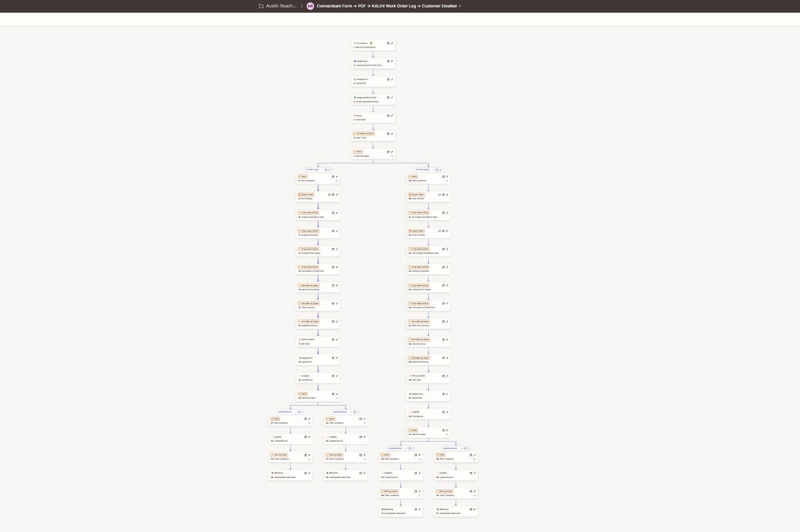Select step 49 Update Record text
Screen dimensions: 800x532
click(445, 478)
